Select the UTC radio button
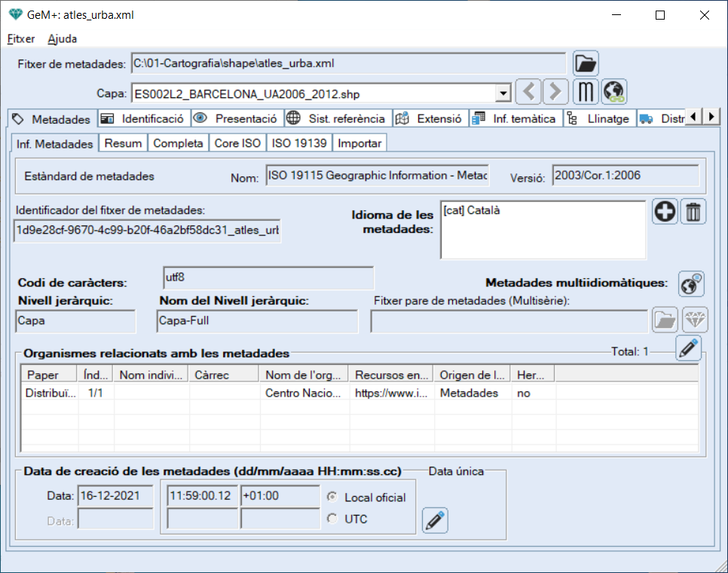 pos(332,518)
